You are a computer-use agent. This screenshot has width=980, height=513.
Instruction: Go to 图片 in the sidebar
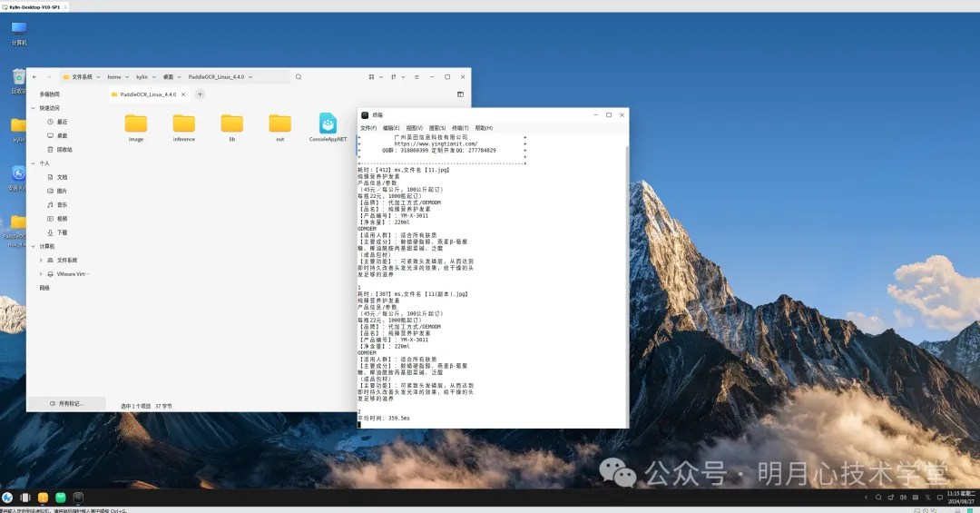coord(57,191)
